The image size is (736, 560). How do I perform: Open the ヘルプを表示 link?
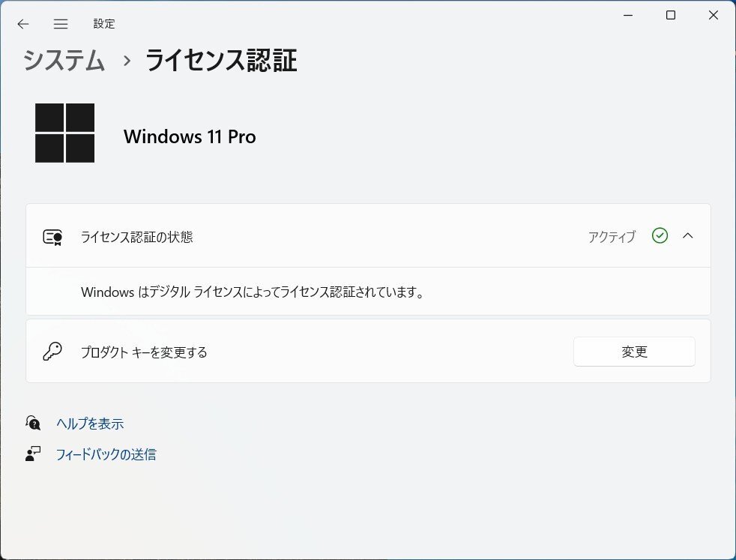coord(90,424)
